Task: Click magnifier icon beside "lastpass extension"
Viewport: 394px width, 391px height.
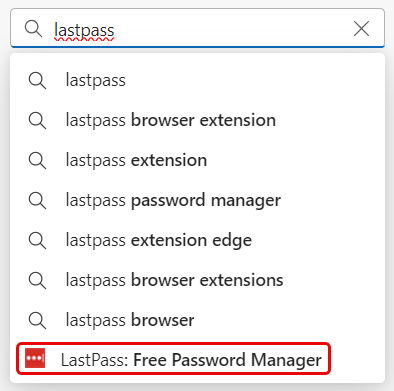Action: [x=37, y=161]
